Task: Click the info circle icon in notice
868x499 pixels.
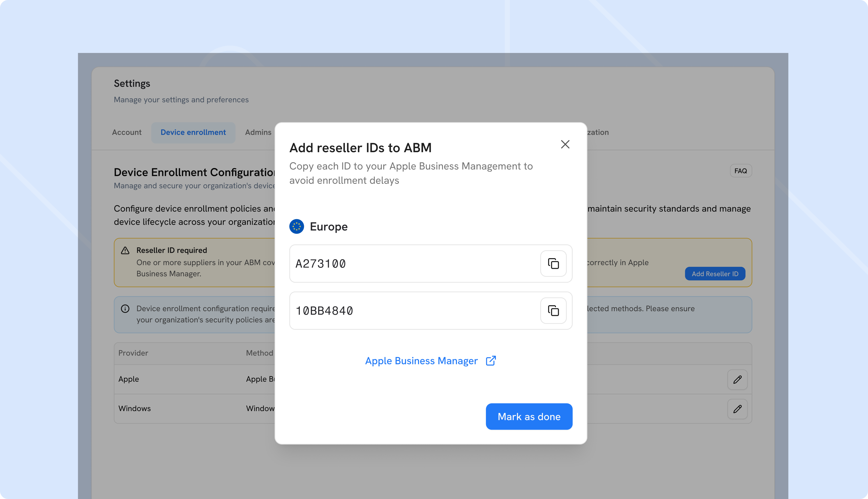Action: point(125,309)
